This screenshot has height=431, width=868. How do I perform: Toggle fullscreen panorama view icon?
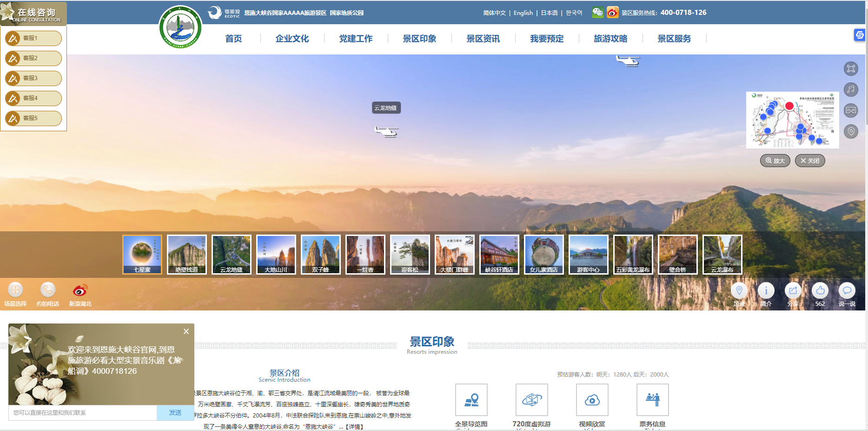pyautogui.click(x=851, y=69)
